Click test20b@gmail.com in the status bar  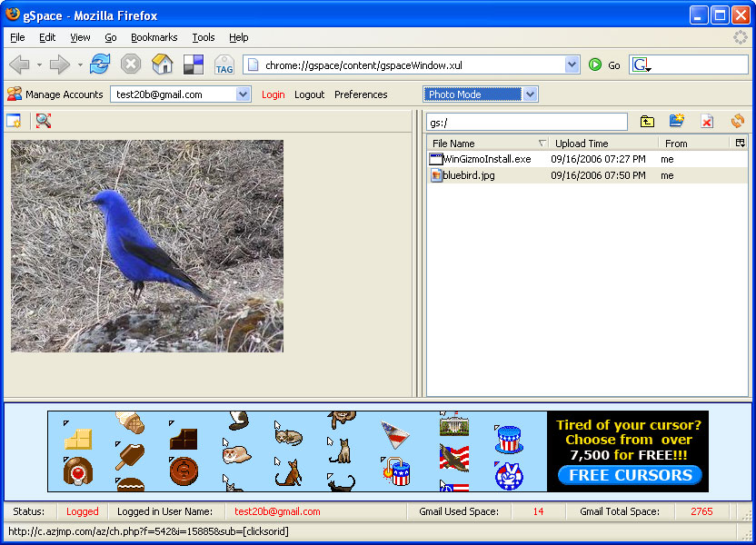point(277,511)
